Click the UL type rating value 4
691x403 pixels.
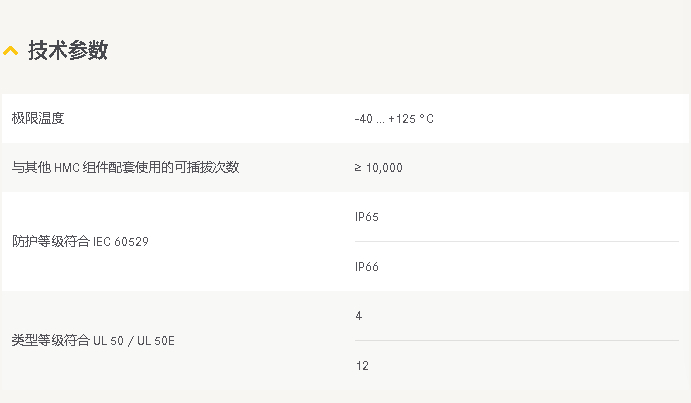(359, 316)
